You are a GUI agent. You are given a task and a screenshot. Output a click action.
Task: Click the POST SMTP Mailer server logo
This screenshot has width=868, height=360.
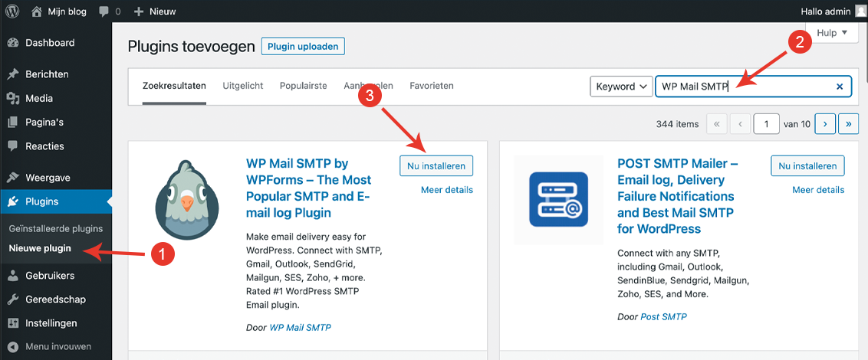[558, 200]
